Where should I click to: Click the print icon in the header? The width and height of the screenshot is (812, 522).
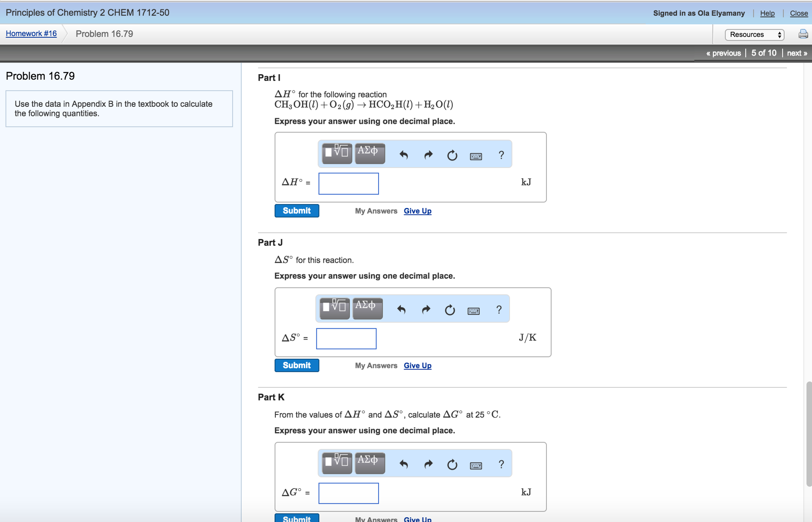tap(803, 34)
